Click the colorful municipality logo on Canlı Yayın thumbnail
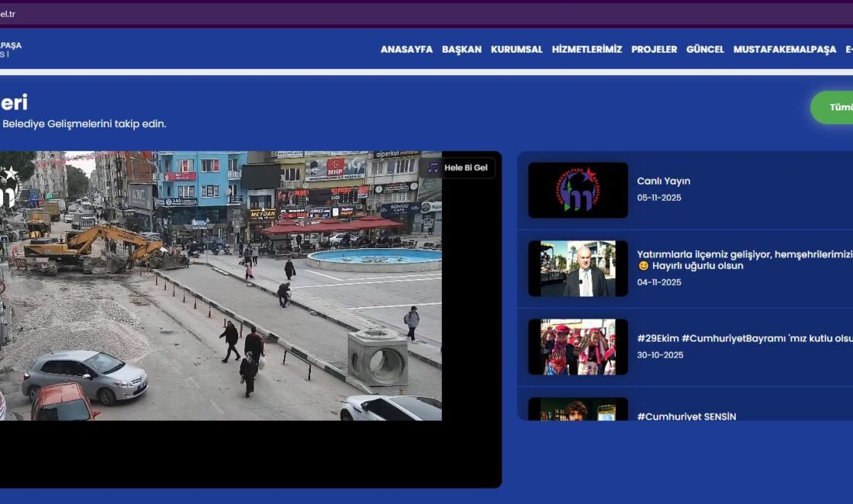 coord(577,188)
